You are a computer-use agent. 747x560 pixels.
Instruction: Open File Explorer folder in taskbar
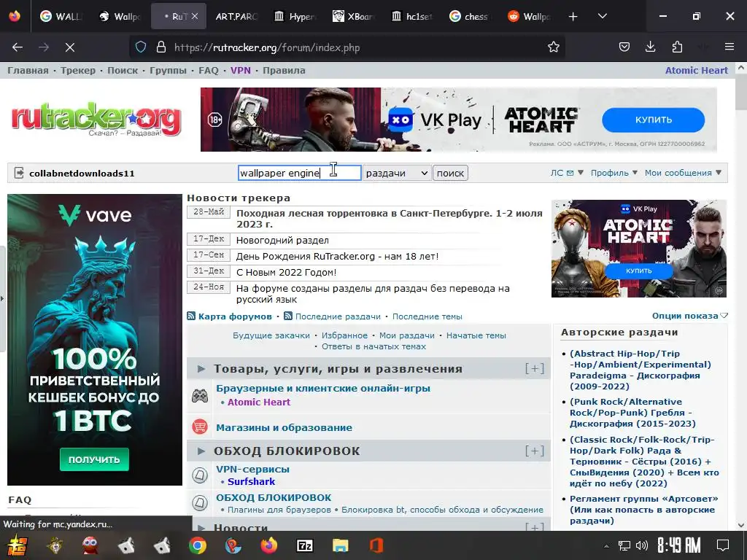[x=340, y=545]
